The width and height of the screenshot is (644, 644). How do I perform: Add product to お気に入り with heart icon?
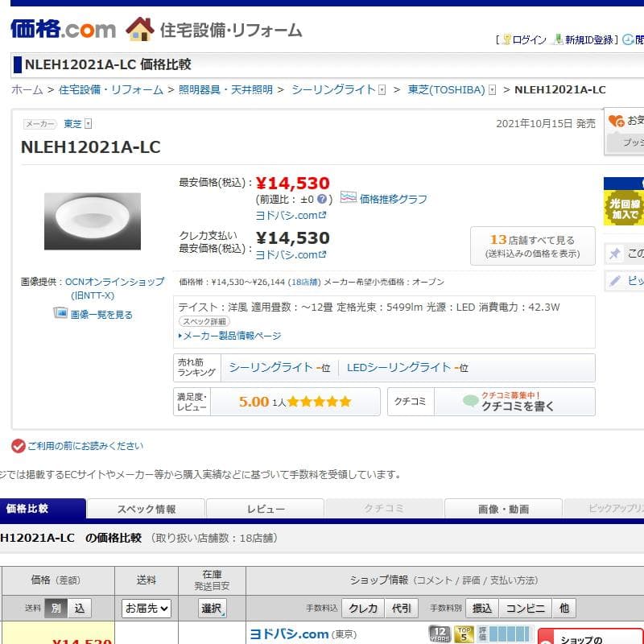coord(614,121)
